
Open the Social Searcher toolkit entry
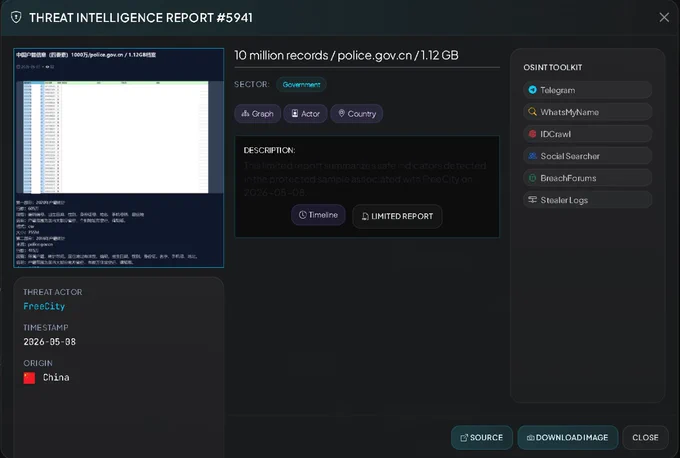[x=587, y=156]
